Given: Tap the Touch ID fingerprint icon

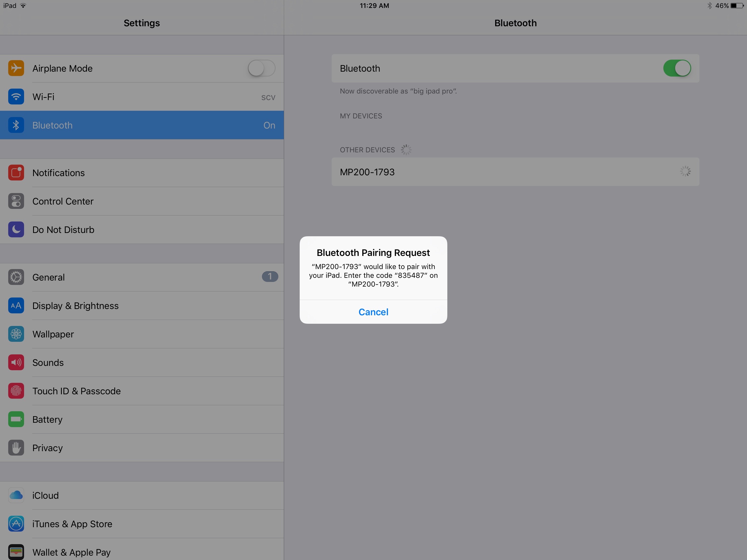Looking at the screenshot, I should pyautogui.click(x=16, y=391).
